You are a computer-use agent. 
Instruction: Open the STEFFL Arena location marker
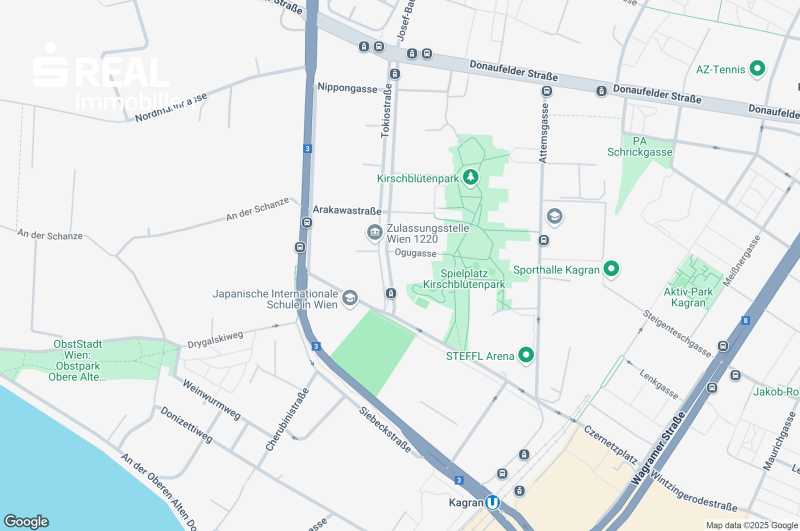click(526, 355)
